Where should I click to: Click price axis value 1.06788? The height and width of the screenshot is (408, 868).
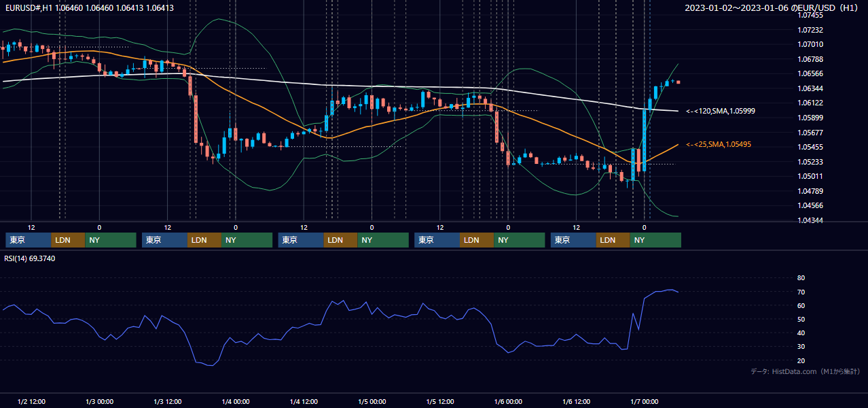(x=810, y=59)
